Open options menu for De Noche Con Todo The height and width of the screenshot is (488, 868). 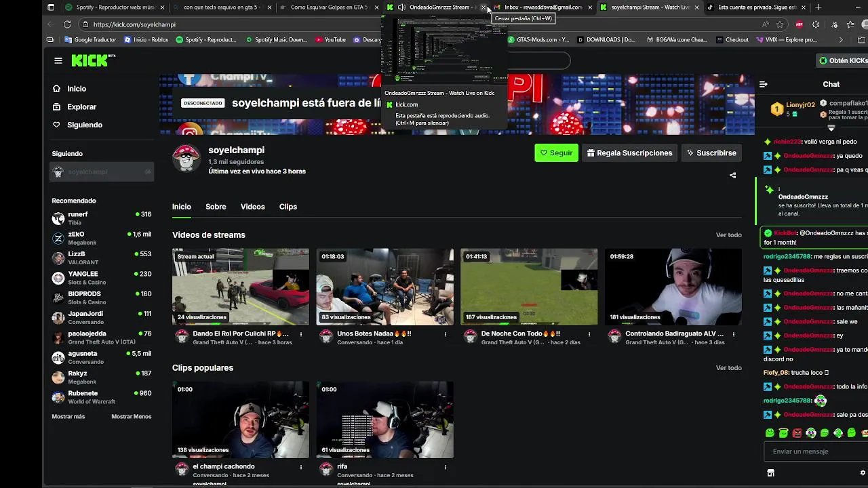[589, 334]
